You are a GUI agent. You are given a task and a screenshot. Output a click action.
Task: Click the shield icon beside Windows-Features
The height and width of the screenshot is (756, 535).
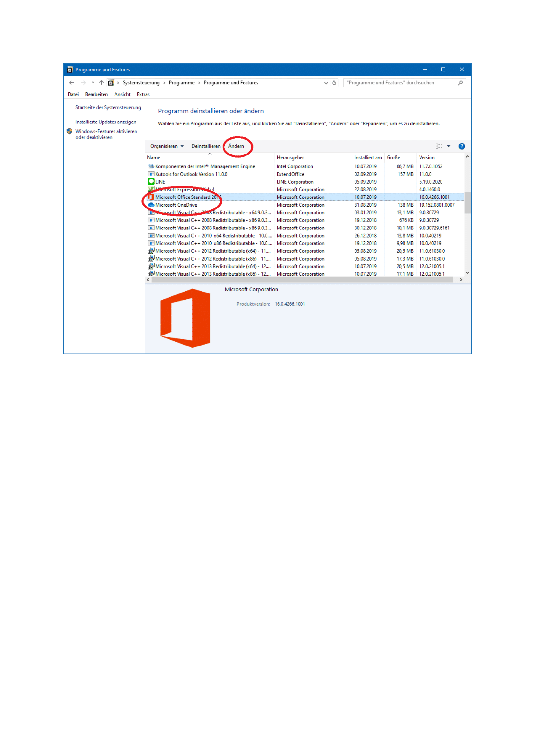pos(70,131)
